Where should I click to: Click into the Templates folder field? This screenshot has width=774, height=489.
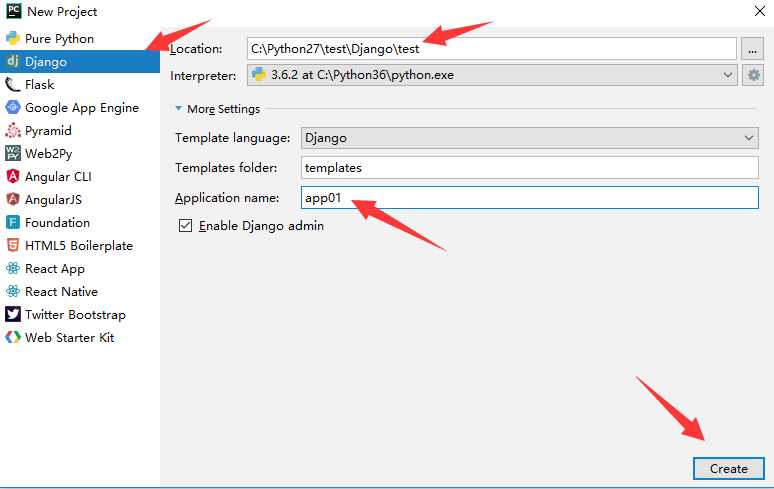click(530, 168)
